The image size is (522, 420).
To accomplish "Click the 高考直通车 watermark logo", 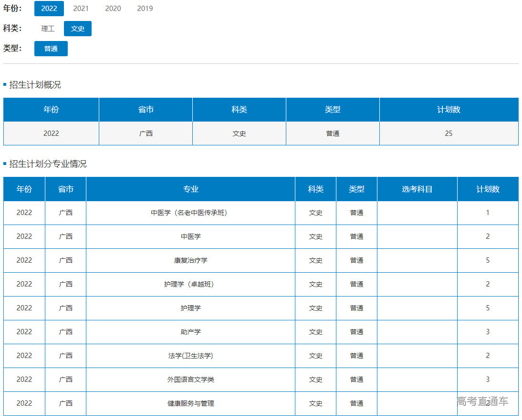I will pos(482,401).
